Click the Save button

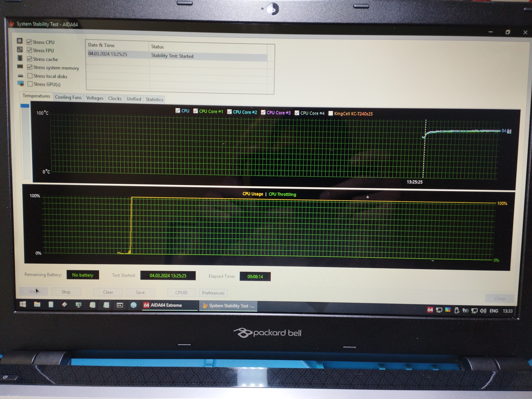click(140, 292)
